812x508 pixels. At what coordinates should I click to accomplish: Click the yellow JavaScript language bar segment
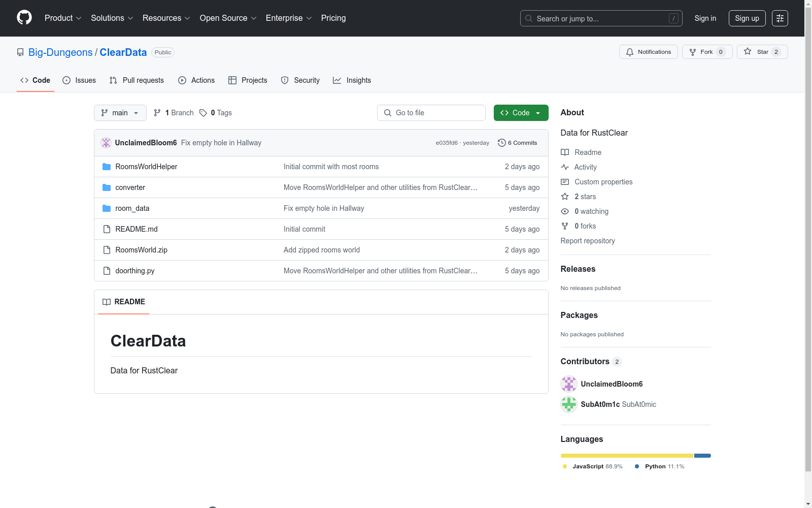[627, 456]
